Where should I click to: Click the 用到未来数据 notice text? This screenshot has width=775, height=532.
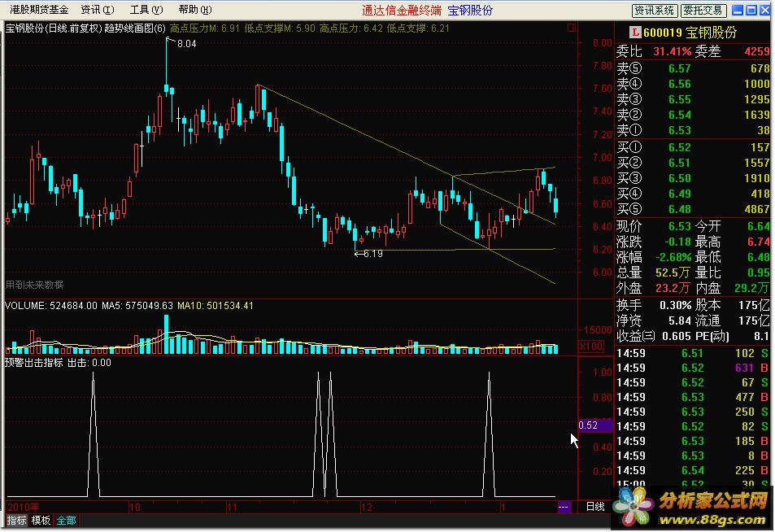(35, 285)
